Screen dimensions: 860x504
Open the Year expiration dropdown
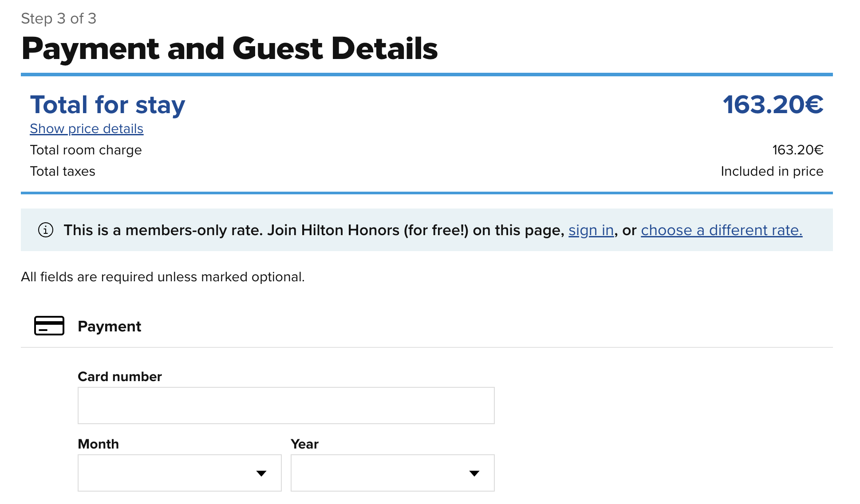click(x=392, y=473)
